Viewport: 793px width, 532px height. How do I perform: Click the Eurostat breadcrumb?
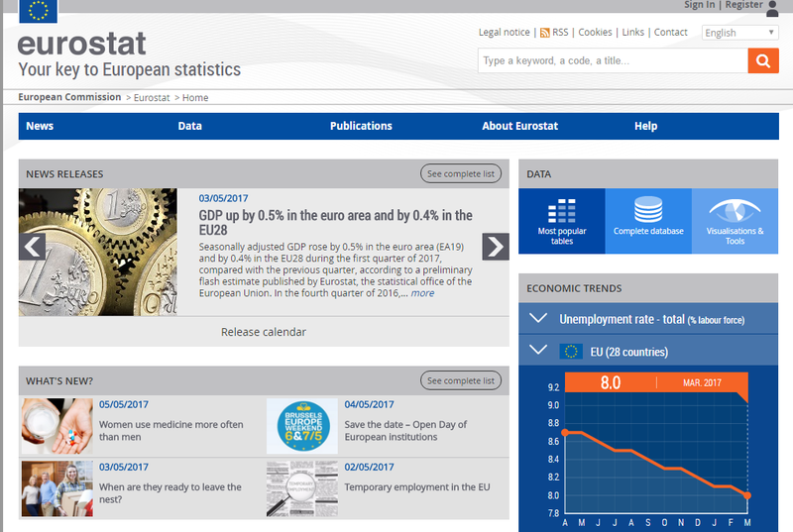point(152,97)
